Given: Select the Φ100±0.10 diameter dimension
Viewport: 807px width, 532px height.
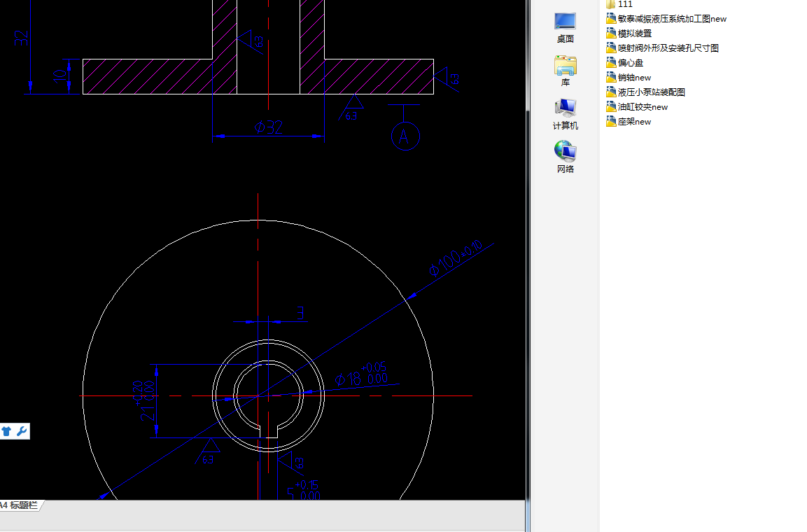Looking at the screenshot, I should 455,258.
